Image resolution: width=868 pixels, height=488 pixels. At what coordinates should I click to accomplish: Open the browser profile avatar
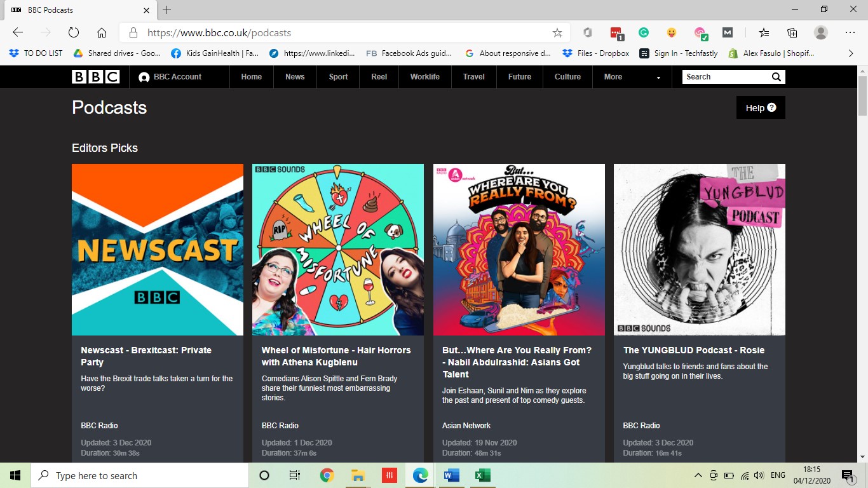tap(821, 32)
